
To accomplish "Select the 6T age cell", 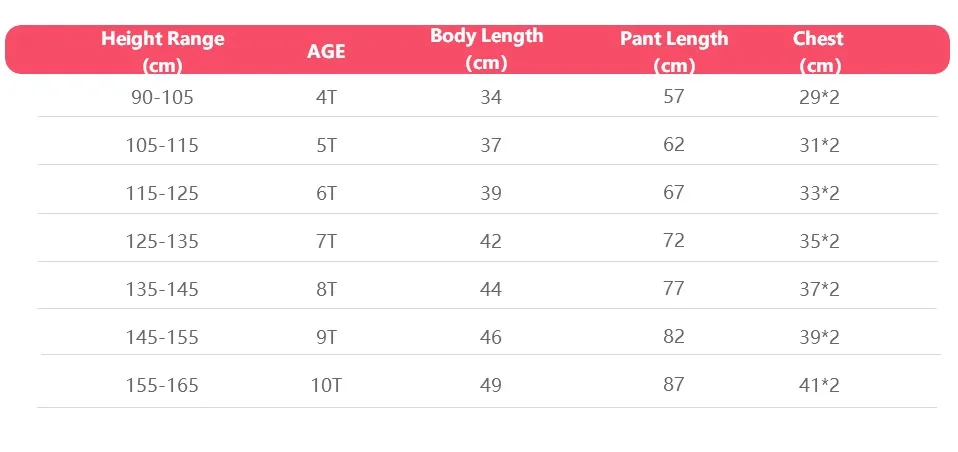I will [326, 193].
